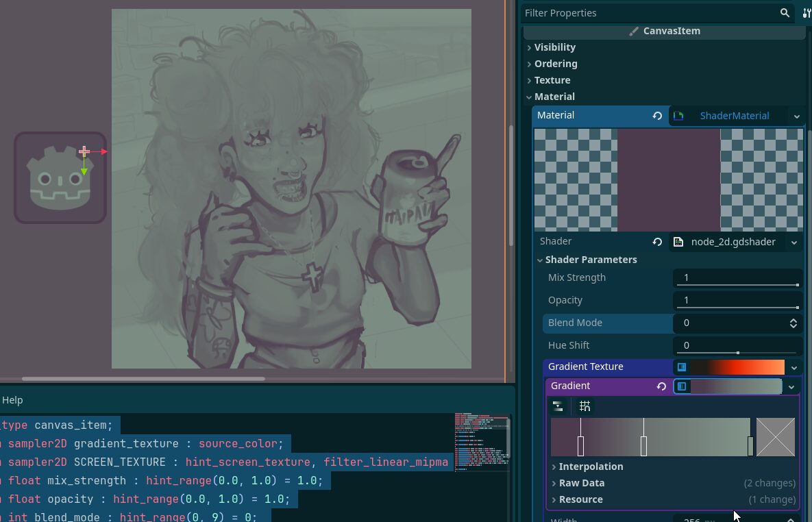Click the '(2 changes)' text
The image size is (812, 522).
770,483
